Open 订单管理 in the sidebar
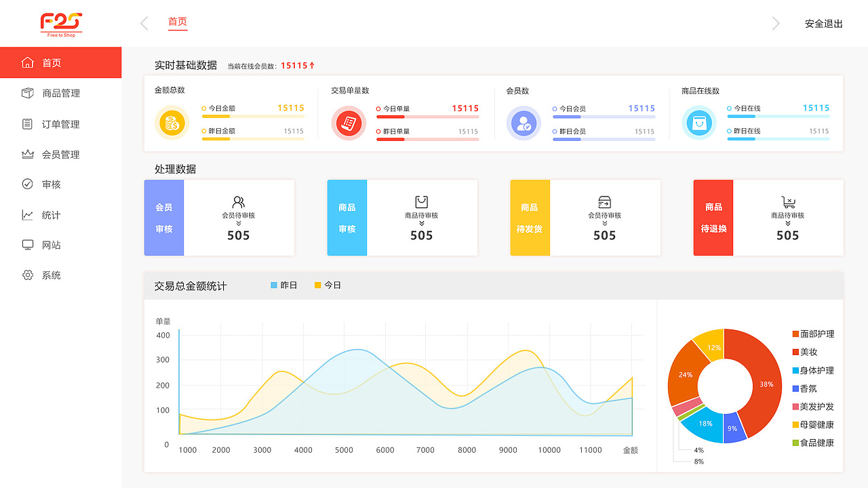Image resolution: width=868 pixels, height=488 pixels. [x=60, y=124]
